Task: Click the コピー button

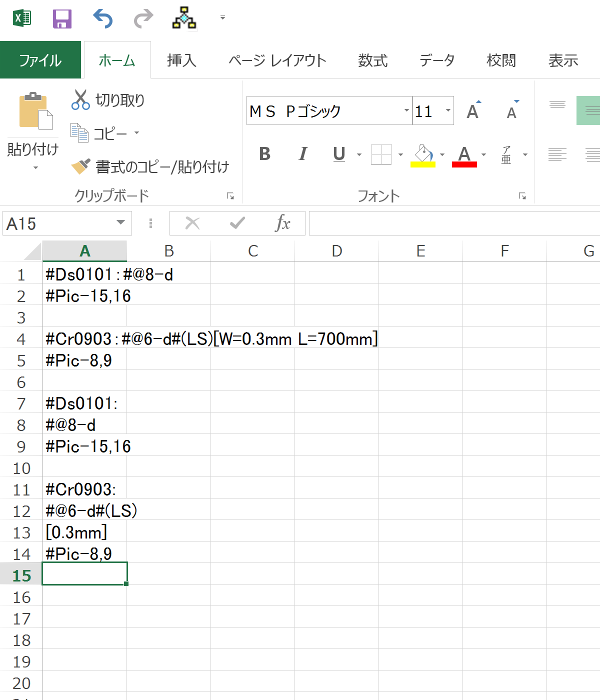Action: coord(99,133)
